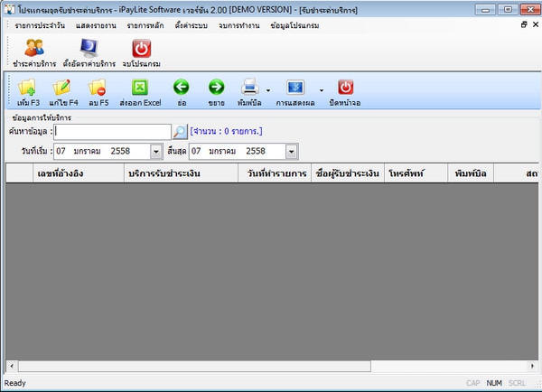
Task: Close the screen with ปิดหน้าจอ
Action: pos(345,92)
